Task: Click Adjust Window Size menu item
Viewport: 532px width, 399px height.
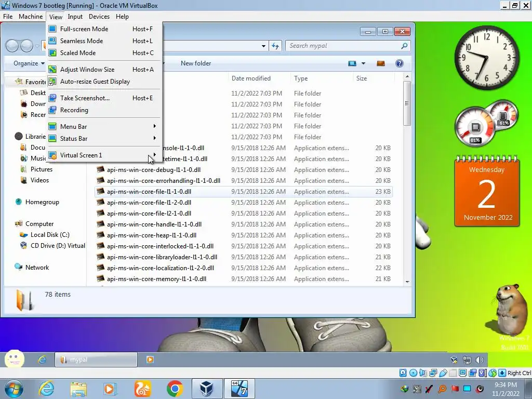Action: tap(104, 69)
